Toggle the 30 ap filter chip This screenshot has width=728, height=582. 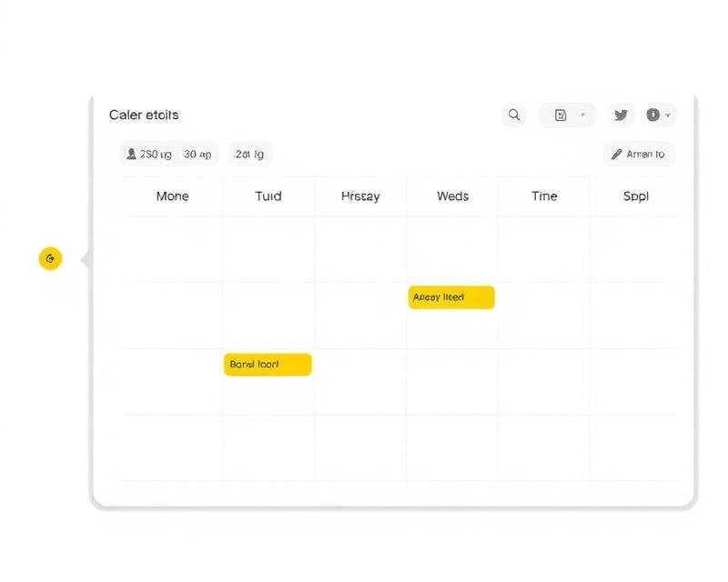tap(197, 154)
